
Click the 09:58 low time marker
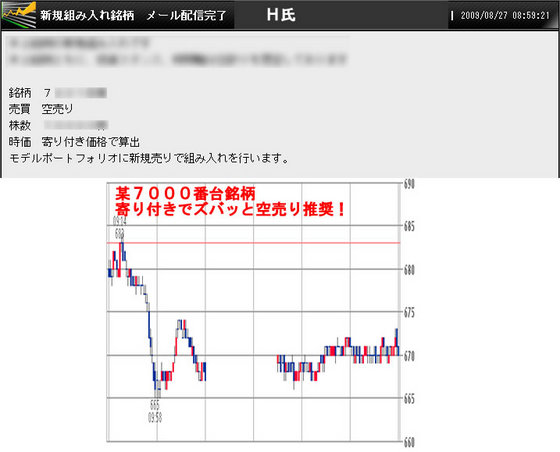pyautogui.click(x=155, y=418)
